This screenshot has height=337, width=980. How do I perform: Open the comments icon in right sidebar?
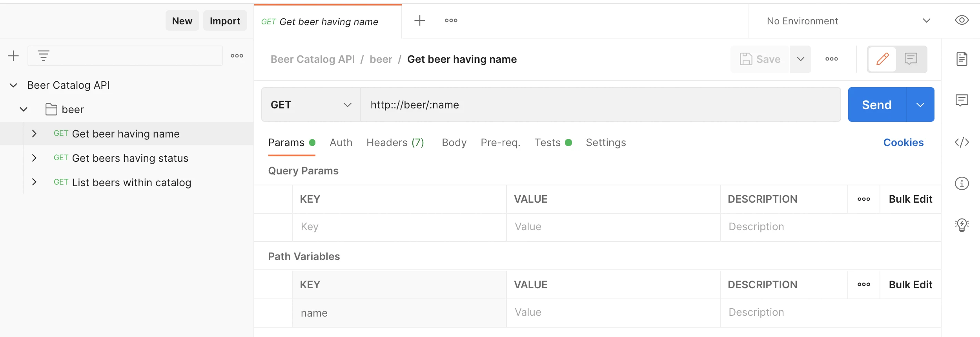tap(962, 101)
